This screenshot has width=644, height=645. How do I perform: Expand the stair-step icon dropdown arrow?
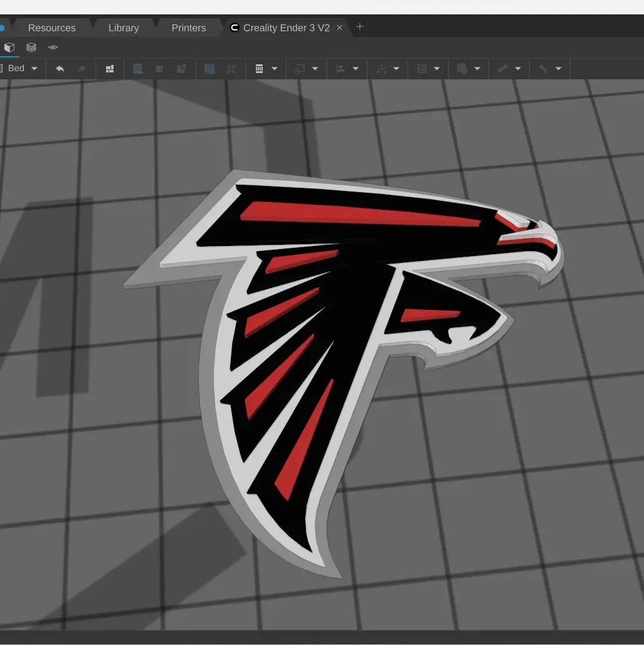pyautogui.click(x=518, y=69)
